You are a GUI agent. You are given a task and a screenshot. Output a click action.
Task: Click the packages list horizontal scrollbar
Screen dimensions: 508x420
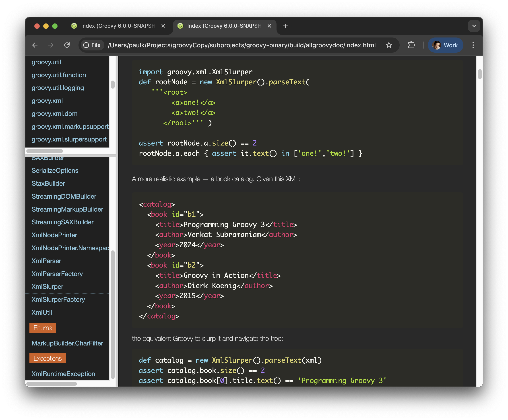45,151
